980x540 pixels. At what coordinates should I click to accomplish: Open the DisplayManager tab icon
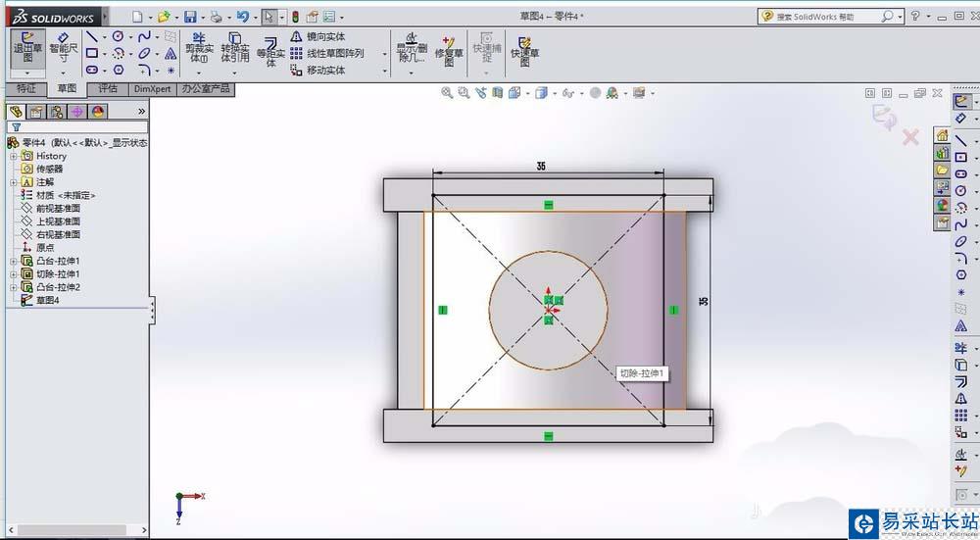pyautogui.click(x=97, y=112)
